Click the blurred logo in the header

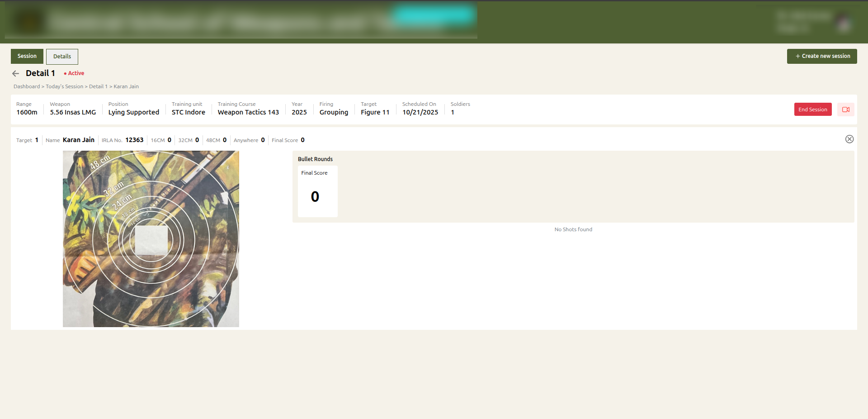click(29, 21)
